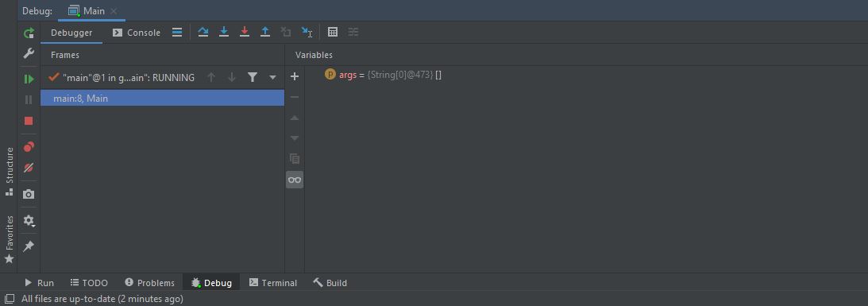Open debugger settings gear dropdown
This screenshot has width=868, height=306.
(29, 221)
